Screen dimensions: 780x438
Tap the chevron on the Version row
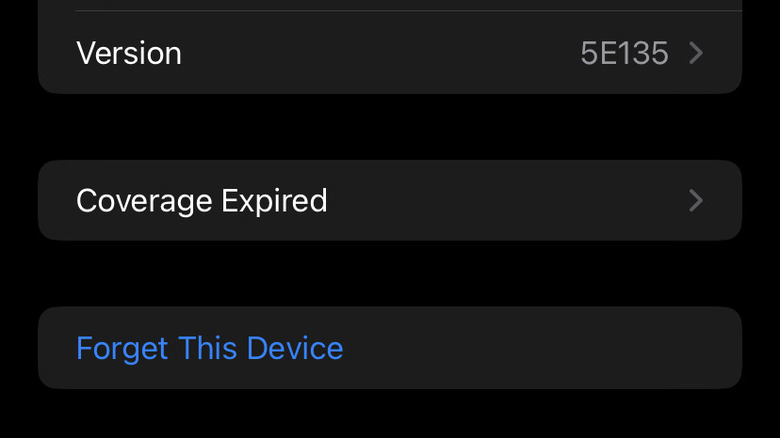coord(697,53)
